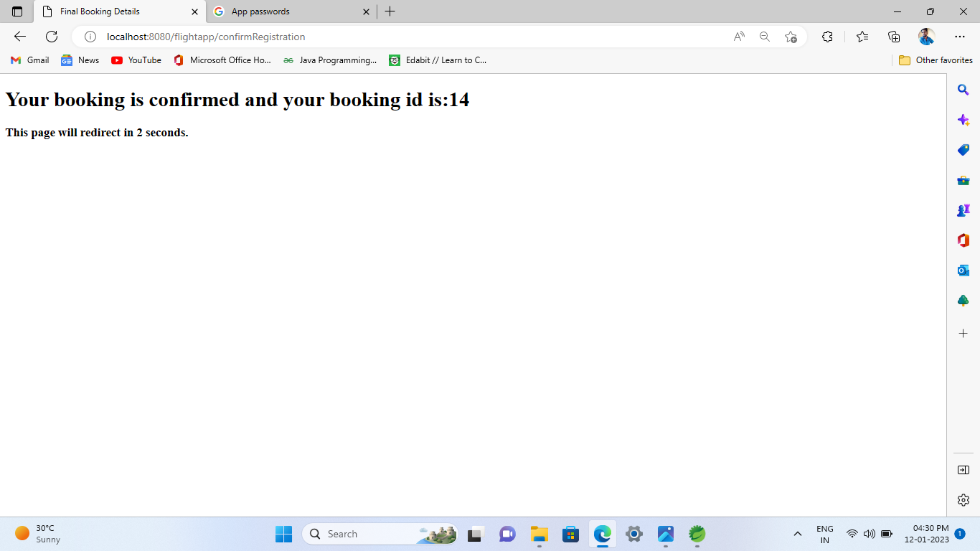The image size is (980, 551).
Task: Open the Windows Start menu
Action: (x=283, y=534)
